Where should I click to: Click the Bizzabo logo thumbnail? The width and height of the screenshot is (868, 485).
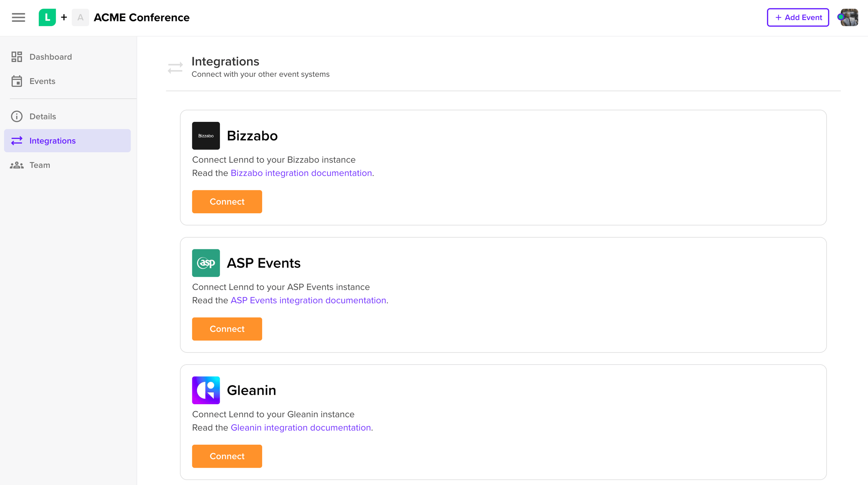click(x=206, y=136)
